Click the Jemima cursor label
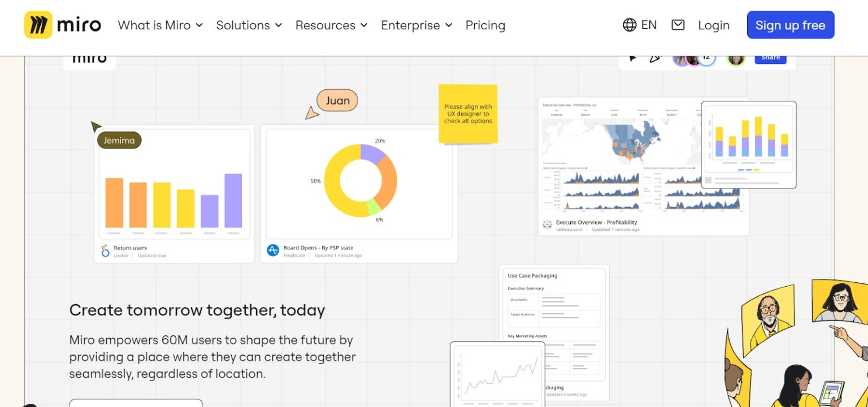Image resolution: width=868 pixels, height=407 pixels. click(119, 141)
